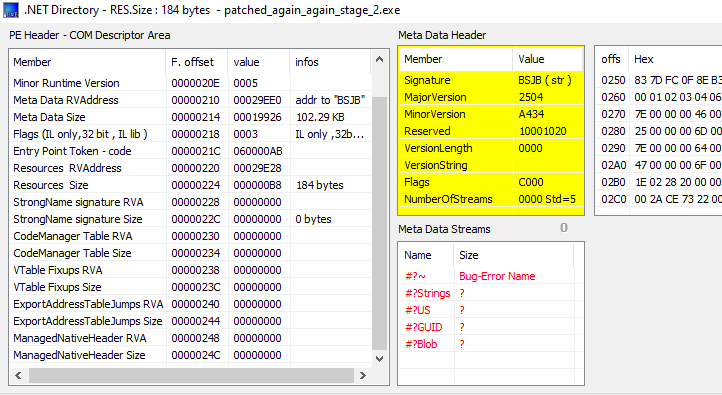Click the '102.29 KB' info cell
Image resolution: width=722 pixels, height=395 pixels.
[330, 117]
